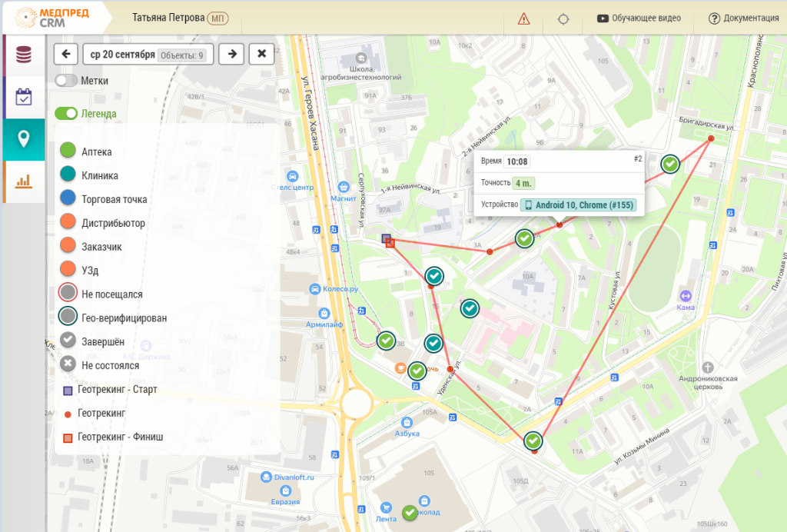Click the 'Геотрекинг - Финиш' legend entry
Image resolution: width=787 pixels, height=532 pixels.
(x=113, y=437)
